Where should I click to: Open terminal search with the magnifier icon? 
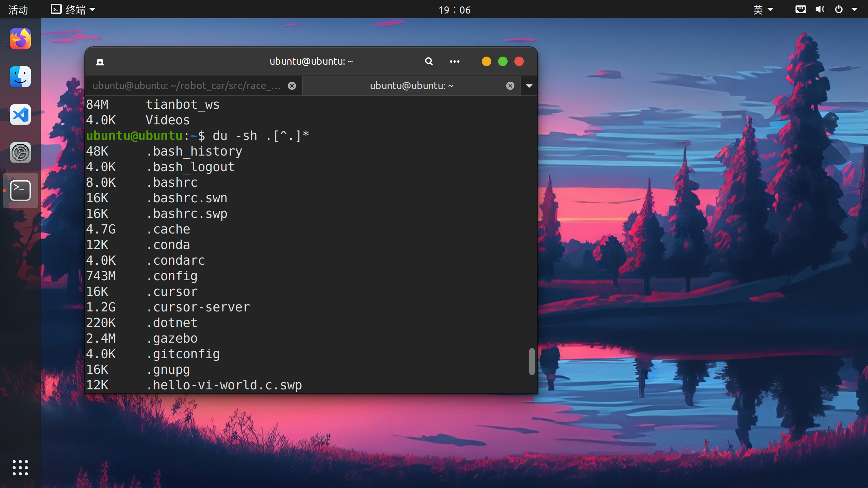point(429,61)
